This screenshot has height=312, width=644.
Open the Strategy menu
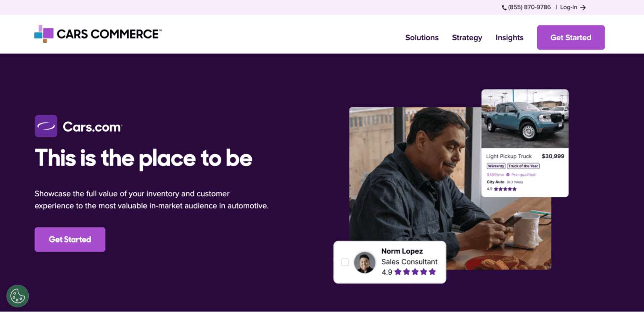point(467,38)
